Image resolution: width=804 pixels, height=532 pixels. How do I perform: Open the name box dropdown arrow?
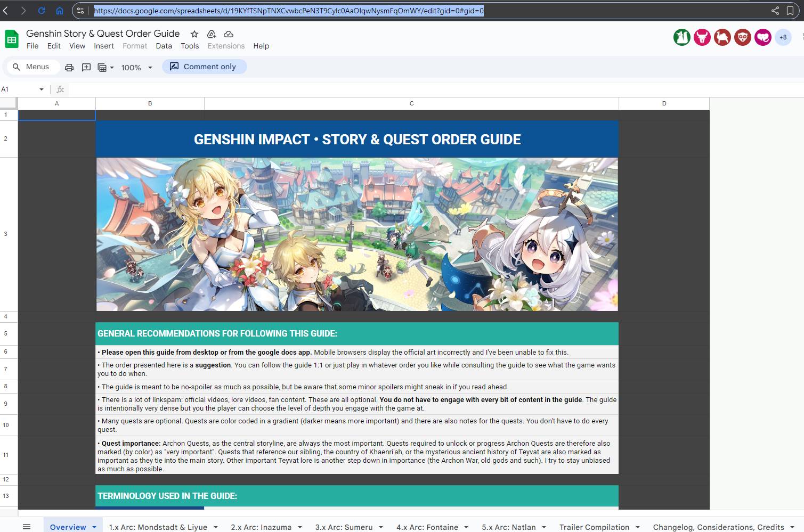42,89
